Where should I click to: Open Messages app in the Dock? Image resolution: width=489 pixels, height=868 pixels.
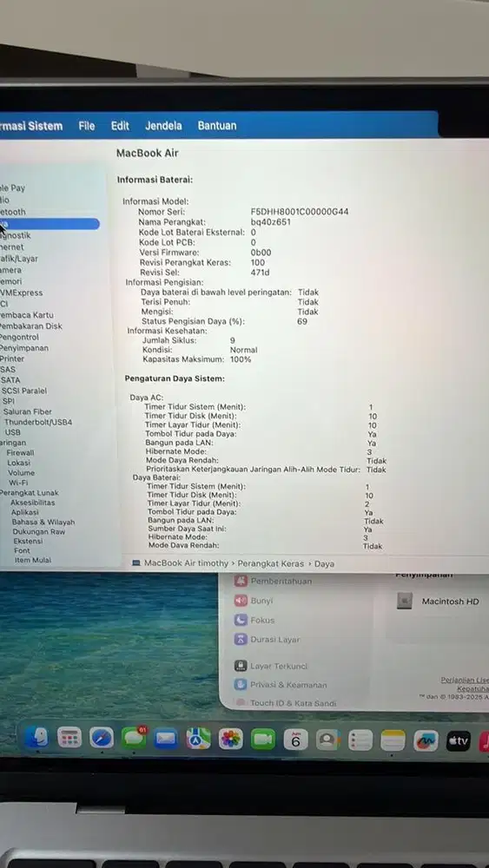pyautogui.click(x=134, y=739)
